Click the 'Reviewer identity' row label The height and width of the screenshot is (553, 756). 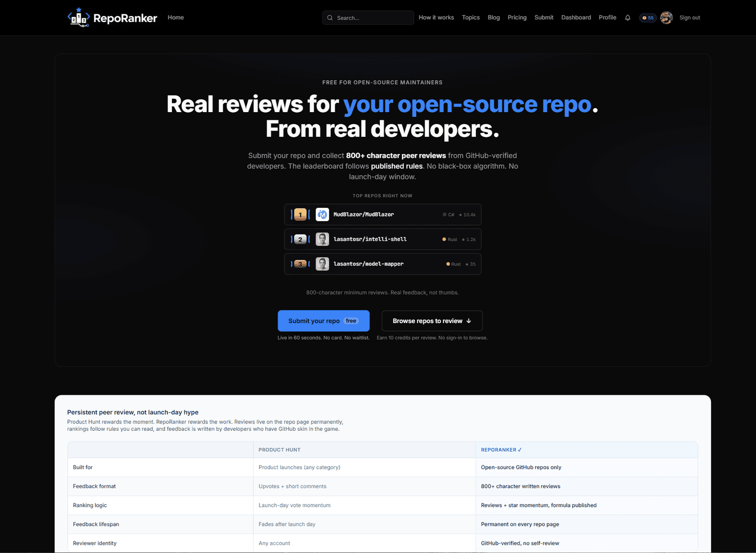95,543
